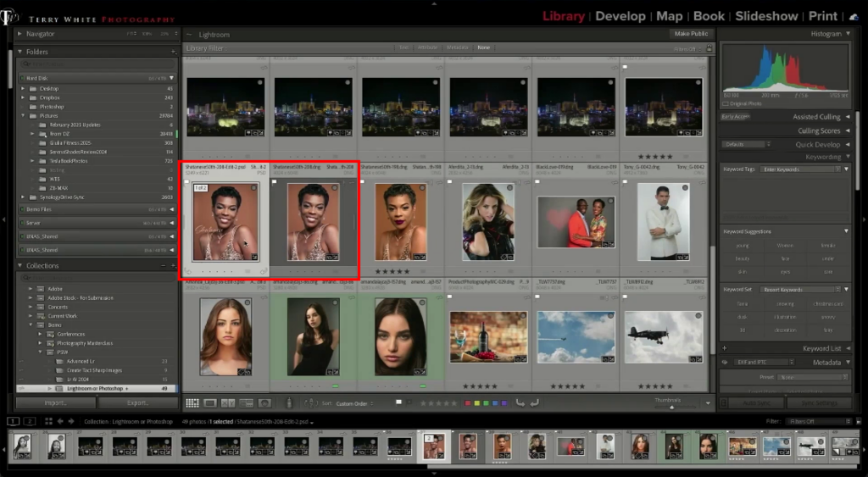The height and width of the screenshot is (477, 868).
Task: Open Compare view (X|Y icon)
Action: tap(228, 403)
